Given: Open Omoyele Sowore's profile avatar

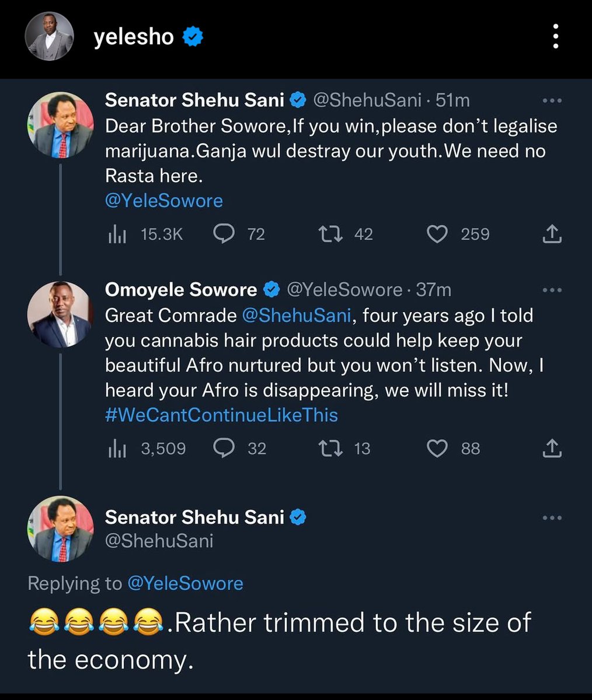Looking at the screenshot, I should point(60,315).
